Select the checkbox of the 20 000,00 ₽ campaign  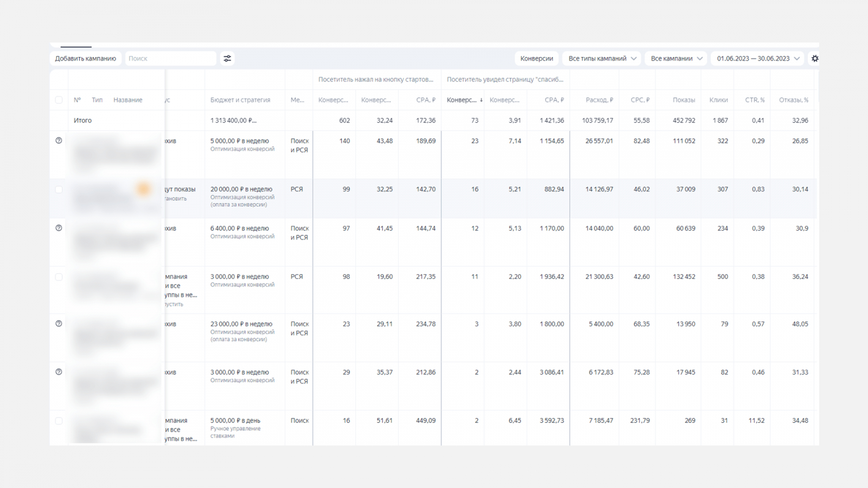point(59,190)
